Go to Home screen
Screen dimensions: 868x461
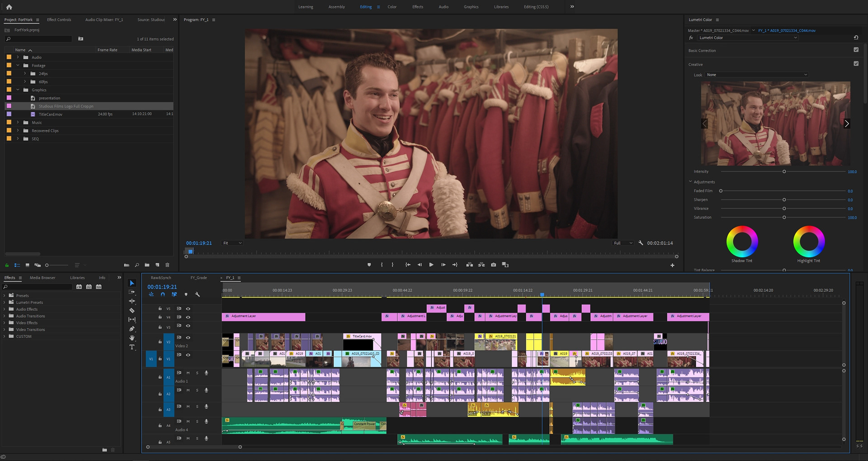(9, 7)
